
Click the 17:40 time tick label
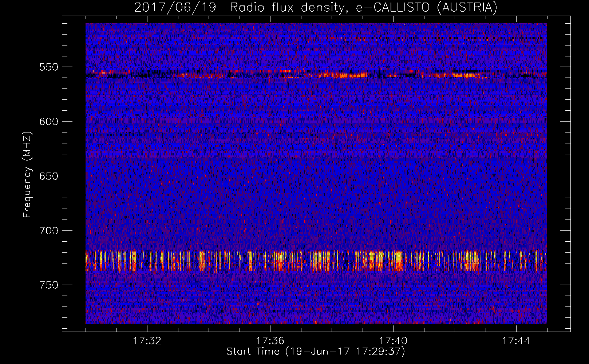[x=393, y=341]
